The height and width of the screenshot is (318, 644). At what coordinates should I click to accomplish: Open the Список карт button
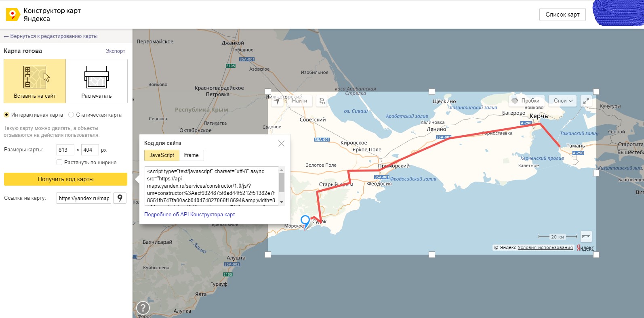tap(562, 15)
